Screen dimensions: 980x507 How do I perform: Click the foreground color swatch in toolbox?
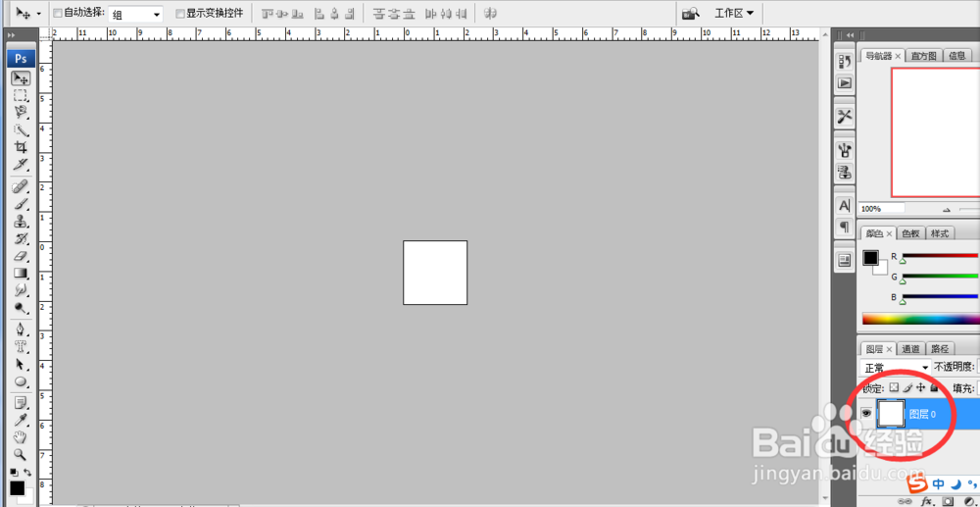click(17, 487)
